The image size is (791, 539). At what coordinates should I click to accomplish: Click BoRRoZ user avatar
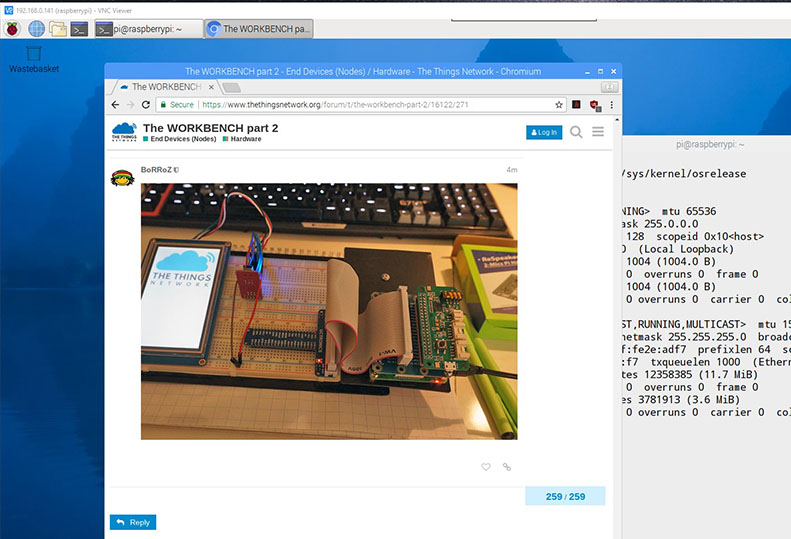123,178
